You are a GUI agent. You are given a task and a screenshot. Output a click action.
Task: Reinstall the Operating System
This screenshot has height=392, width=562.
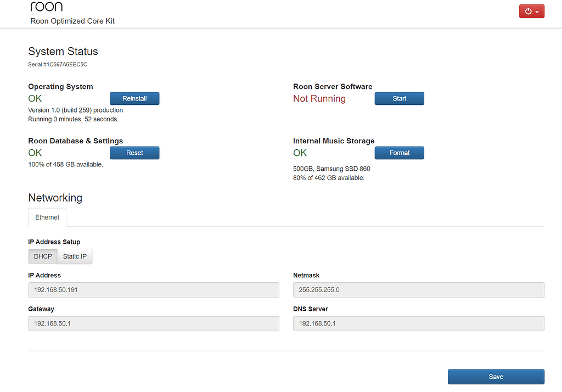click(134, 98)
